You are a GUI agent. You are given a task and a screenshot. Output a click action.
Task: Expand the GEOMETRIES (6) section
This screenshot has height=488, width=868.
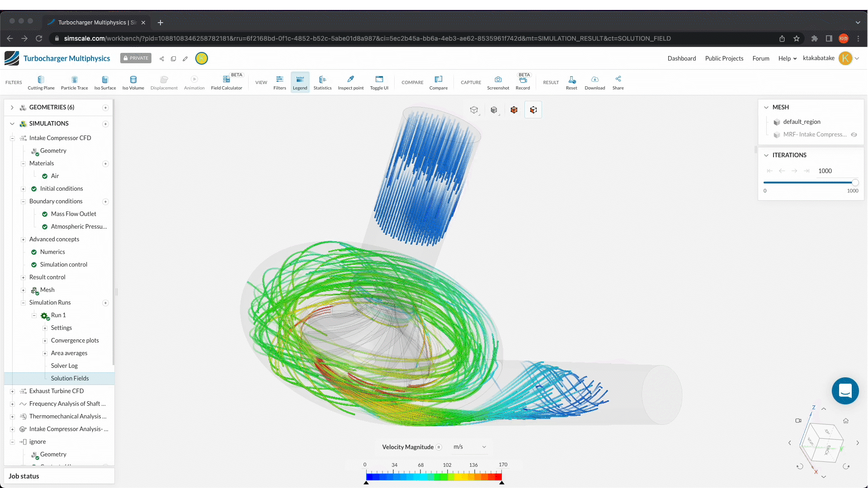pyautogui.click(x=12, y=108)
